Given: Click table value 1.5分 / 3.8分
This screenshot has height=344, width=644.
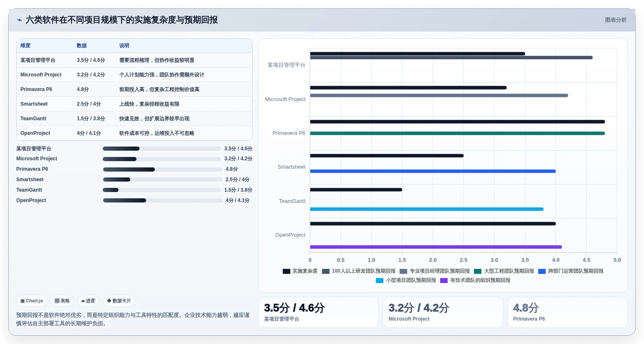Looking at the screenshot, I should 91,119.
